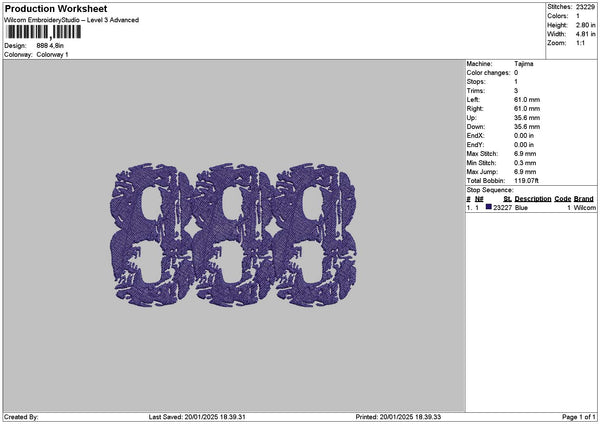Select the Brand column header
This screenshot has width=600, height=424.
tap(584, 199)
